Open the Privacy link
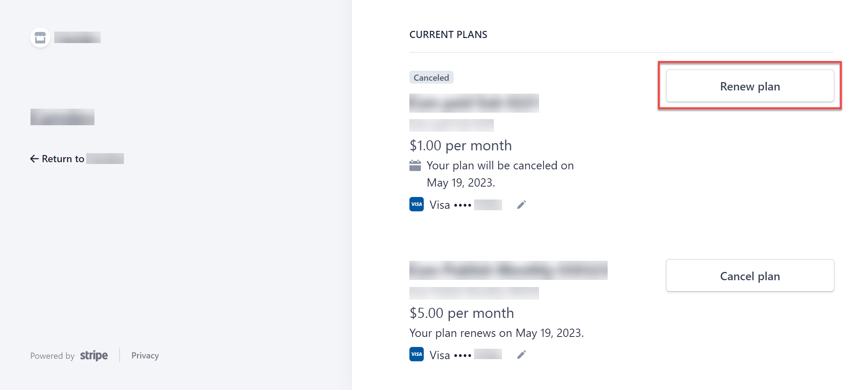 coord(145,356)
